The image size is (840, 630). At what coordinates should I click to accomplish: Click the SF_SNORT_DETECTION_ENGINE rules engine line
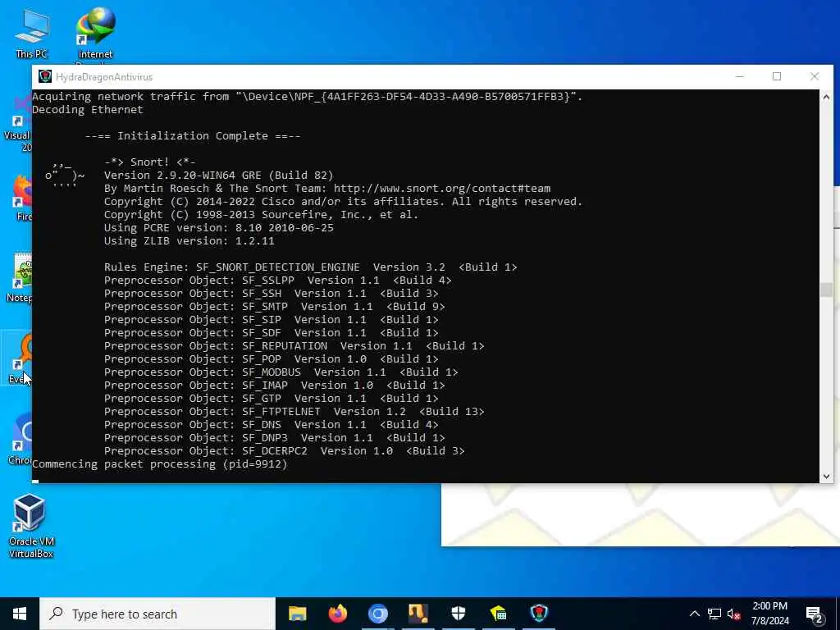311,267
